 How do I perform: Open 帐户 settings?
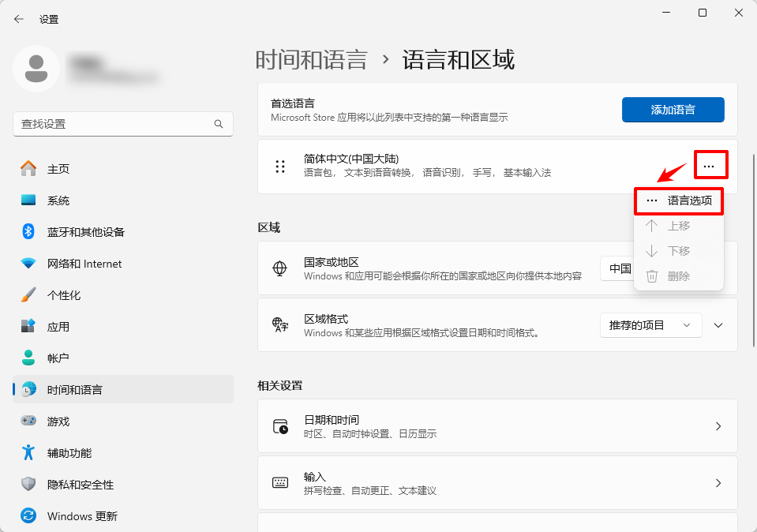pyautogui.click(x=123, y=358)
